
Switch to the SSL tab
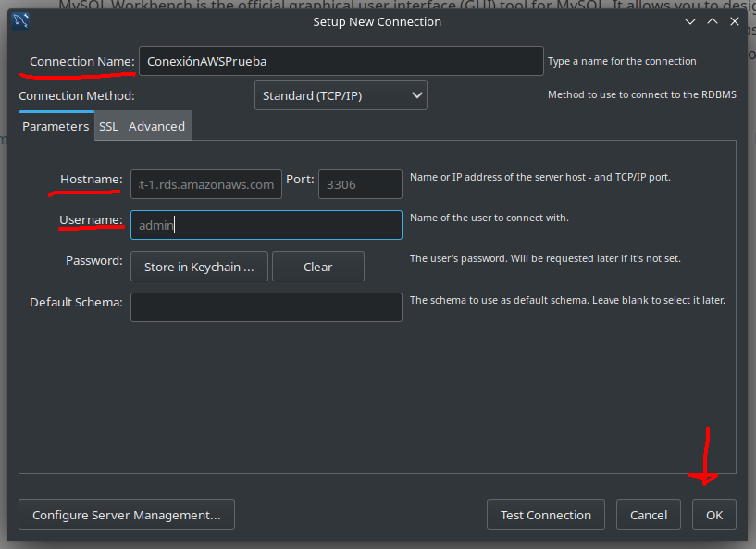(108, 126)
